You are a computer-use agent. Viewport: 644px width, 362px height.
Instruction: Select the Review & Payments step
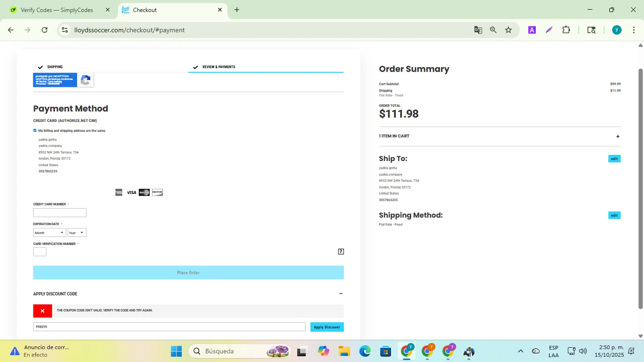tap(219, 67)
